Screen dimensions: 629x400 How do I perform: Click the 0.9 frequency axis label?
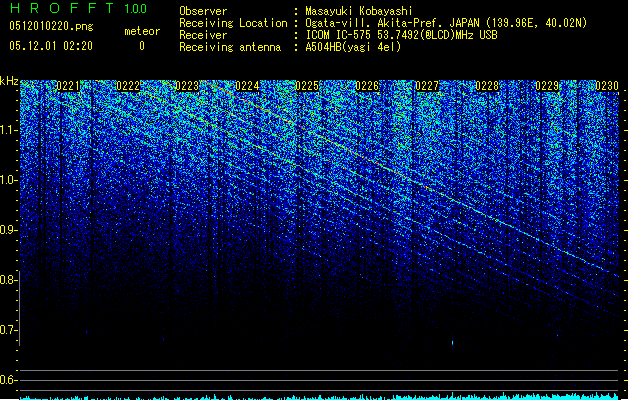(x=8, y=230)
